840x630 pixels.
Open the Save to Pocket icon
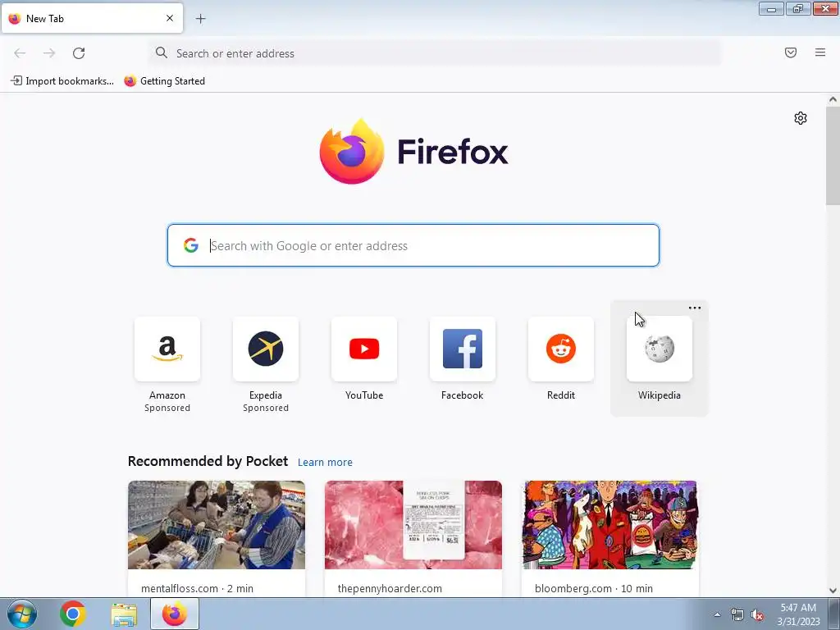tap(791, 52)
